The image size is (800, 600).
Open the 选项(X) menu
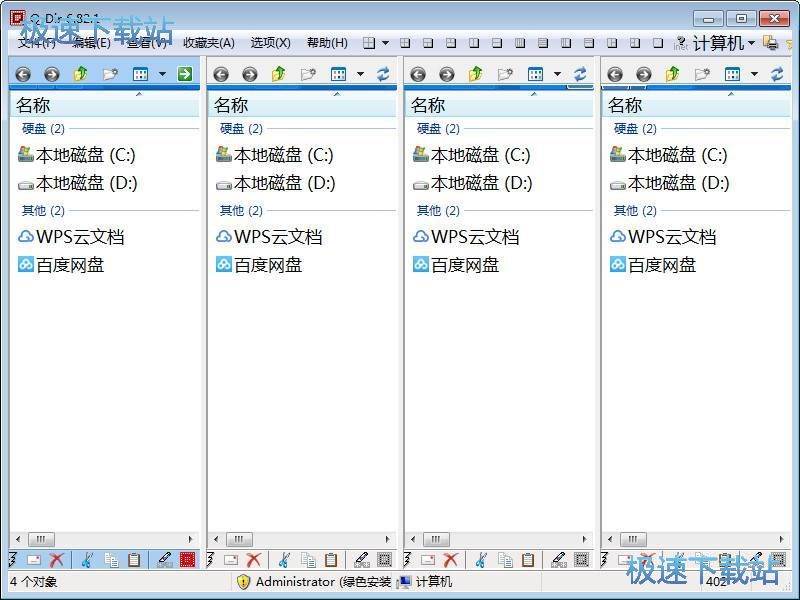click(267, 42)
